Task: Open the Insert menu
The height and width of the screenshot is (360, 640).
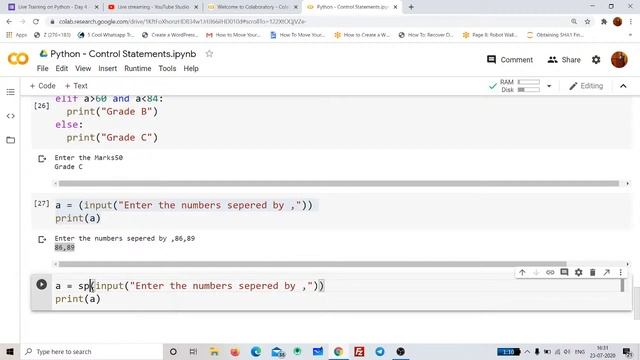Action: click(x=107, y=68)
